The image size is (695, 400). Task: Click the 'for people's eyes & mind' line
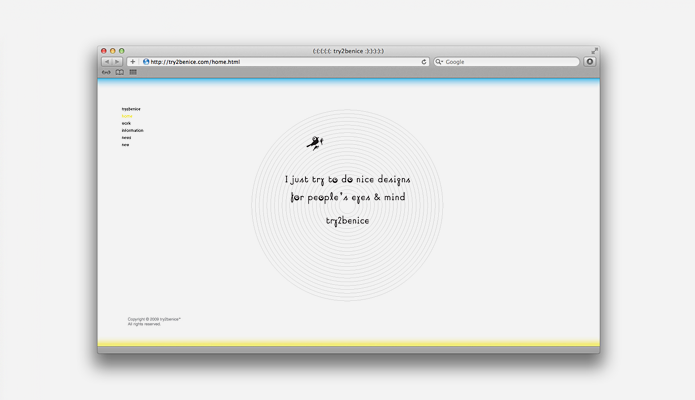348,197
